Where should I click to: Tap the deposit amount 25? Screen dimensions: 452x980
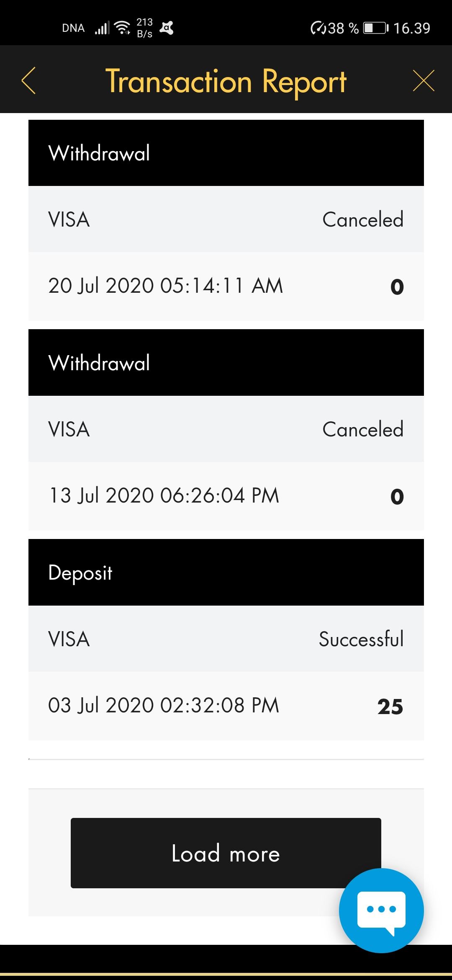click(390, 707)
